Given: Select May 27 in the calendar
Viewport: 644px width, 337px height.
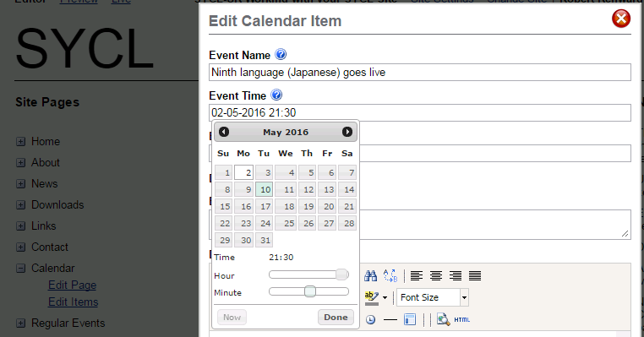Looking at the screenshot, I should click(x=327, y=223).
